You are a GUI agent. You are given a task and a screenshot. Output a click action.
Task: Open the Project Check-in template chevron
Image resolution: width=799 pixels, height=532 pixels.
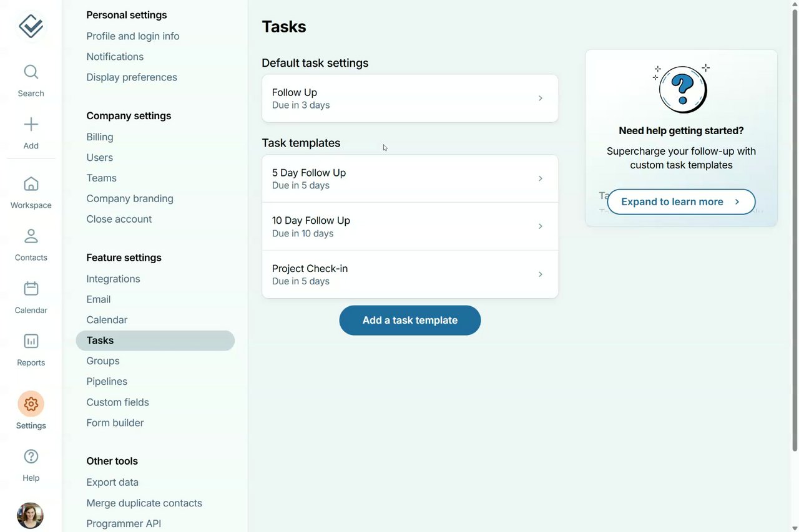[540, 274]
